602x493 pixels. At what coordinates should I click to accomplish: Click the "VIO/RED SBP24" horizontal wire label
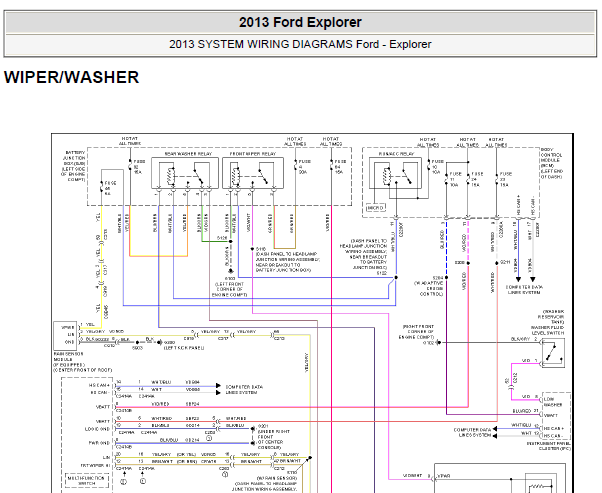(x=175, y=404)
